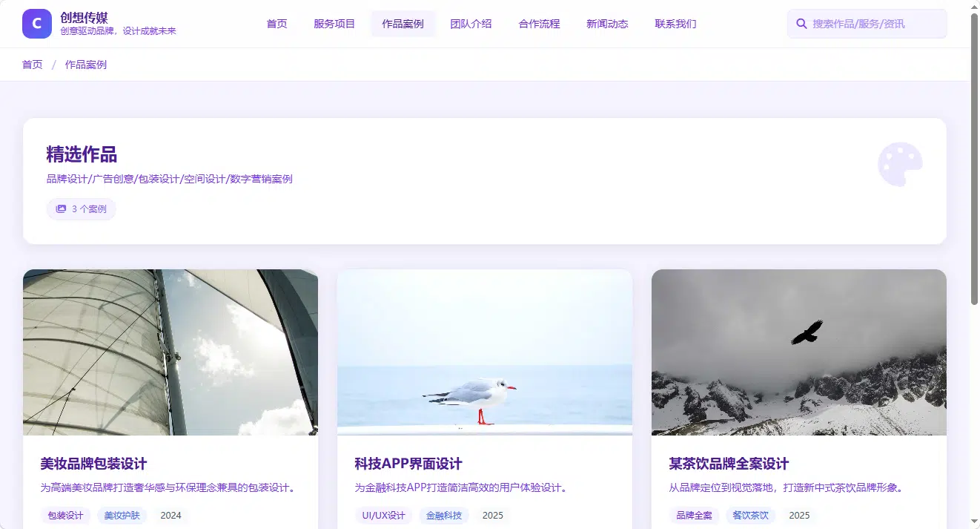Select the UI/UX设计 tag chip
The image size is (980, 529).
(383, 515)
